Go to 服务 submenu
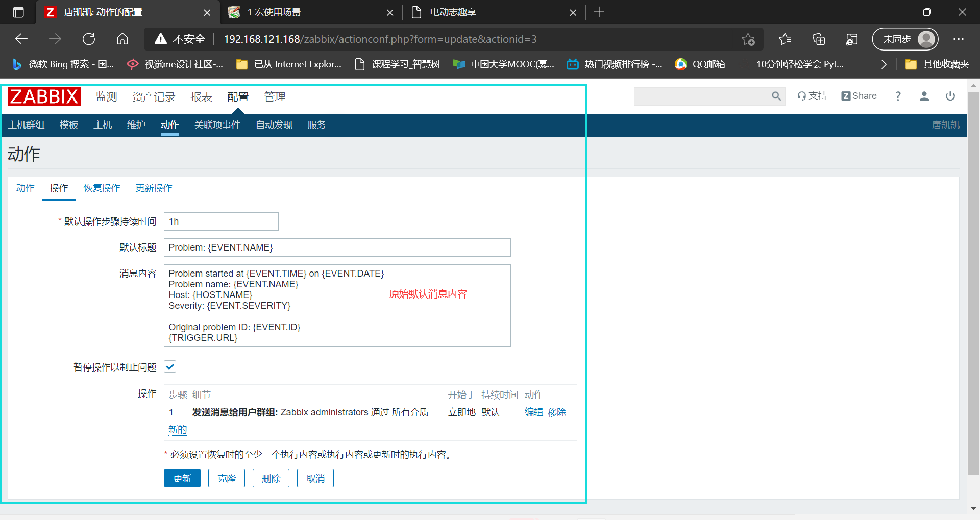 pyautogui.click(x=316, y=125)
